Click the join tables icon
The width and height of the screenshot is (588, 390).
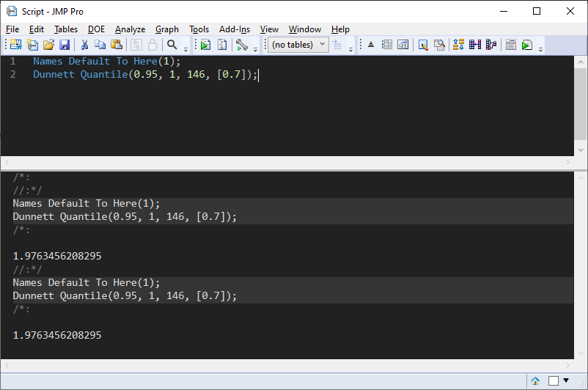[475, 45]
